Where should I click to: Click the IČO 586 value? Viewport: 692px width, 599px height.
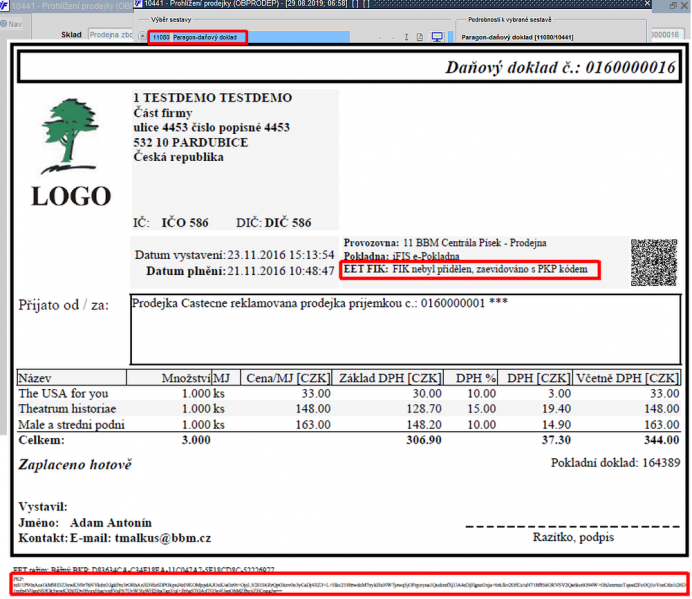coord(185,223)
